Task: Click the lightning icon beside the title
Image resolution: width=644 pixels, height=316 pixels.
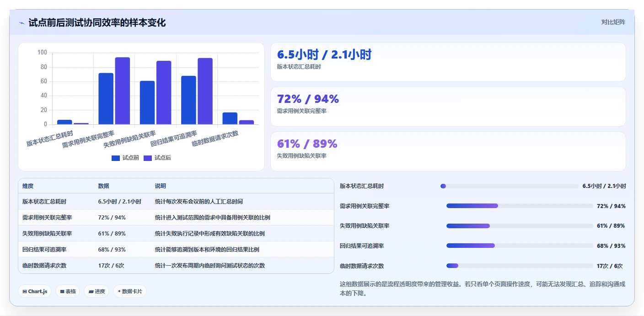Action: [x=21, y=23]
